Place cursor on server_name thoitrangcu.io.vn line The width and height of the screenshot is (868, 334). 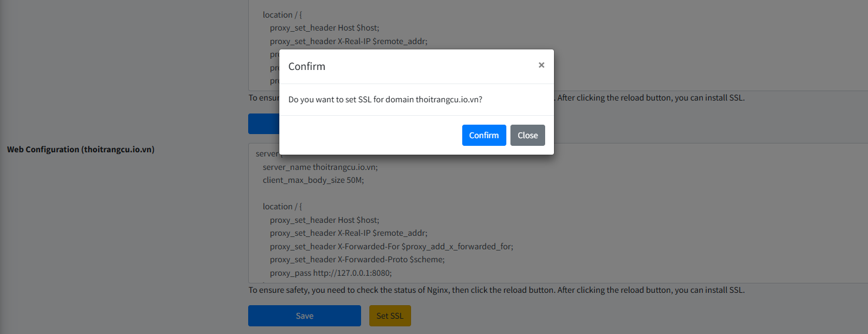pos(320,167)
